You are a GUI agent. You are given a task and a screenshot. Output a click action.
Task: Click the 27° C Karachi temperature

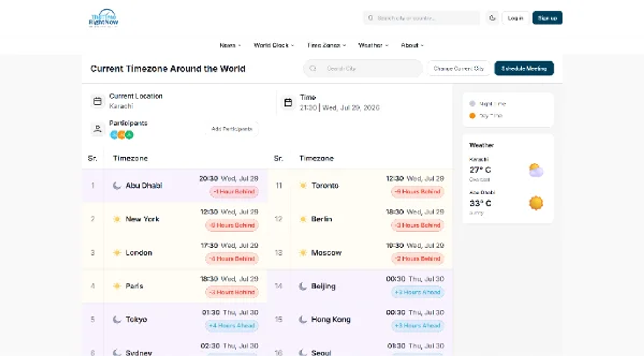point(480,170)
